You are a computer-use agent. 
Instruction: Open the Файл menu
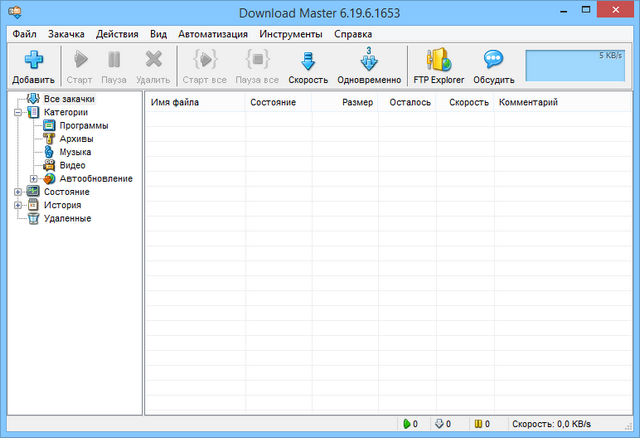[25, 34]
